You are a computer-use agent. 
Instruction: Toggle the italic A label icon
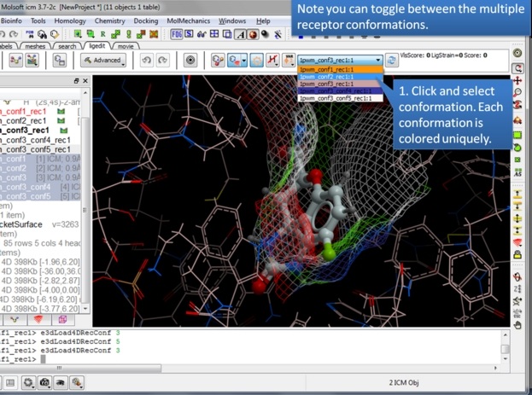click(x=242, y=34)
